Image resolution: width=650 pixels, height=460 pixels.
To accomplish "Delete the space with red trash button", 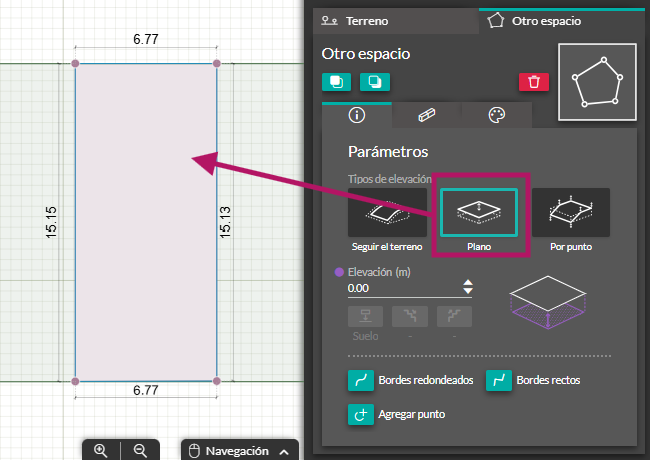I will coord(534,82).
